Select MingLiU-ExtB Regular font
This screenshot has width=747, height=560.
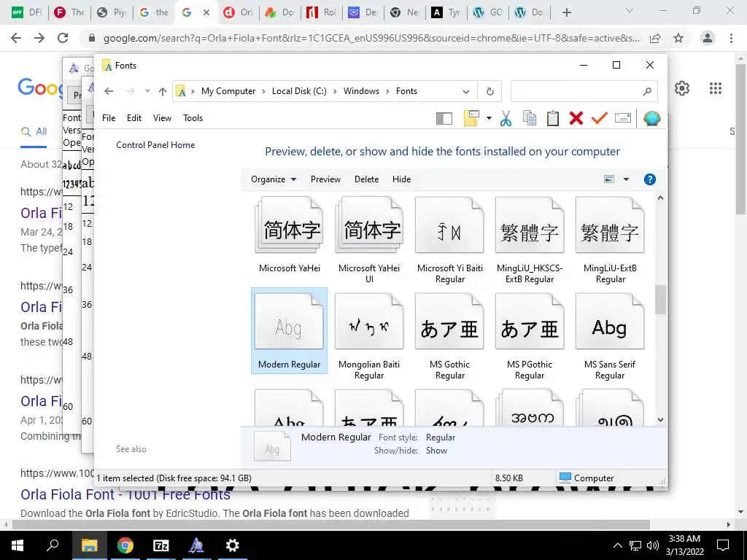pyautogui.click(x=610, y=241)
